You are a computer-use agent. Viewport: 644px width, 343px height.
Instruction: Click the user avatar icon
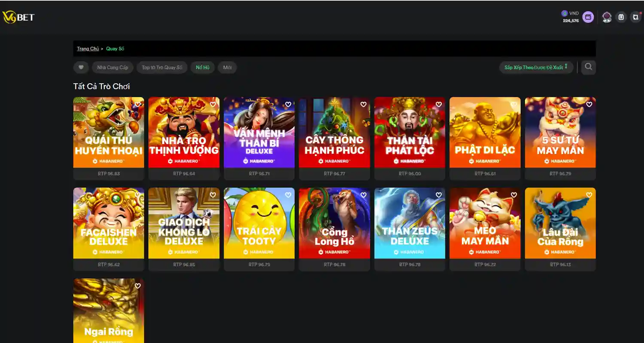607,17
